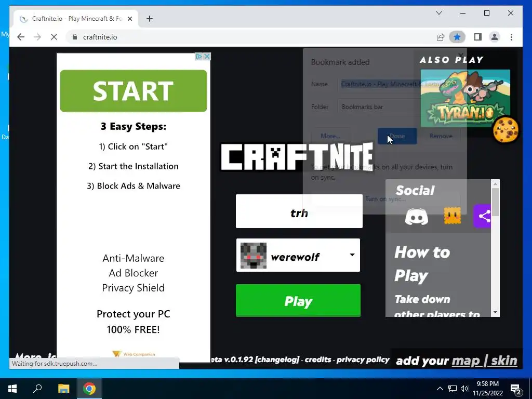Open the credits link
The width and height of the screenshot is (532, 399).
(317, 360)
